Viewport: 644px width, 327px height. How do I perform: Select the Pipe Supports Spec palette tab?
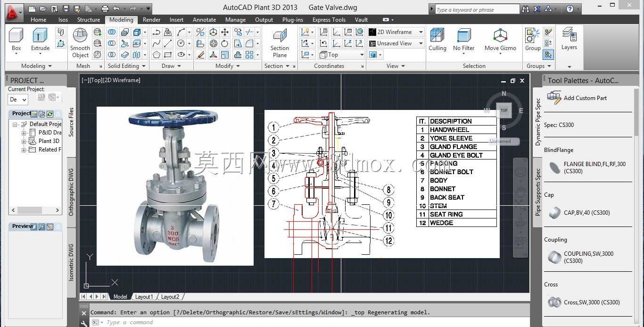pos(538,192)
